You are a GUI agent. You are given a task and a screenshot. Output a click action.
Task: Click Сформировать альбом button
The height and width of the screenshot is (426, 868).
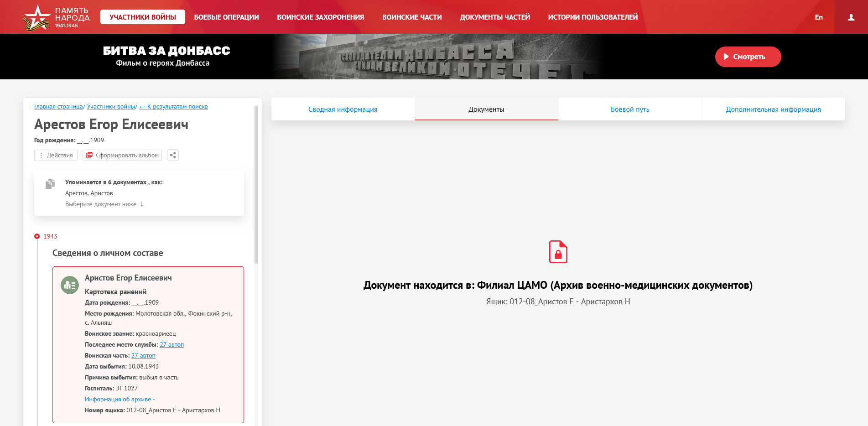pos(122,155)
